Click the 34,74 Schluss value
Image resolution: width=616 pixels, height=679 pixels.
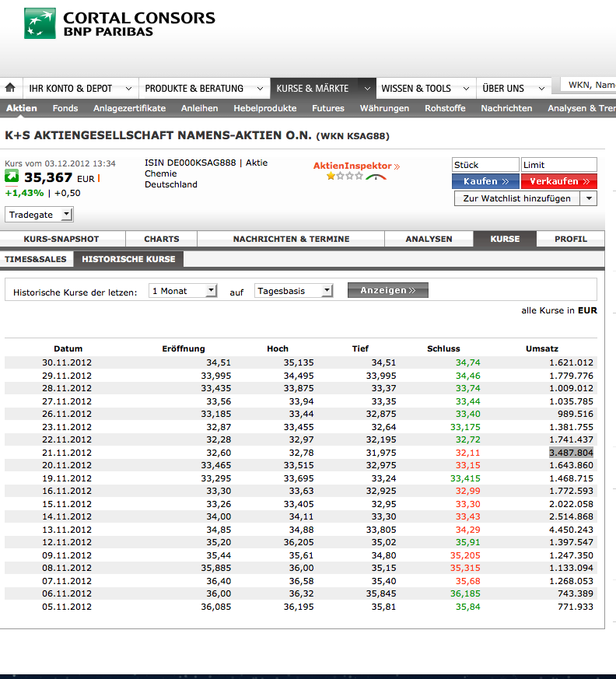468,362
